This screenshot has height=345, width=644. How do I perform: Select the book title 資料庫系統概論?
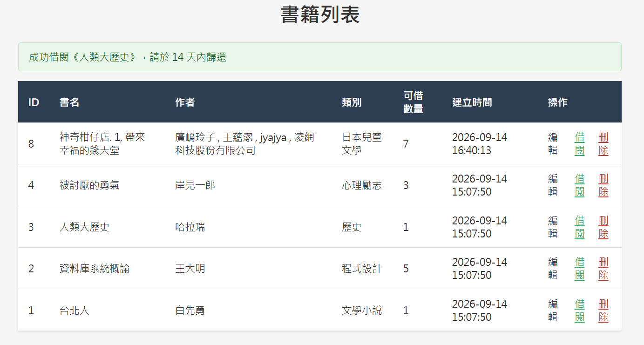(95, 269)
